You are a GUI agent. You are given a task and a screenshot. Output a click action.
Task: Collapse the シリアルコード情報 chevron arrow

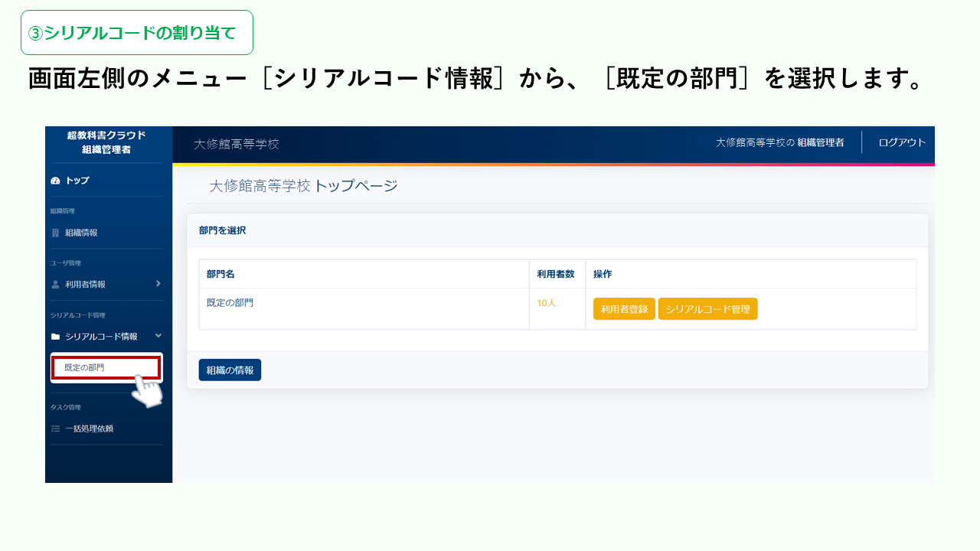[158, 335]
